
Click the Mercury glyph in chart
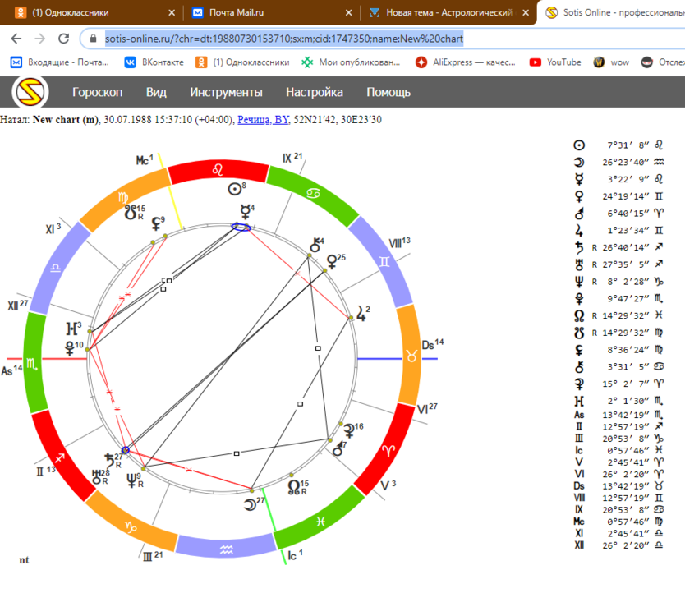[245, 211]
